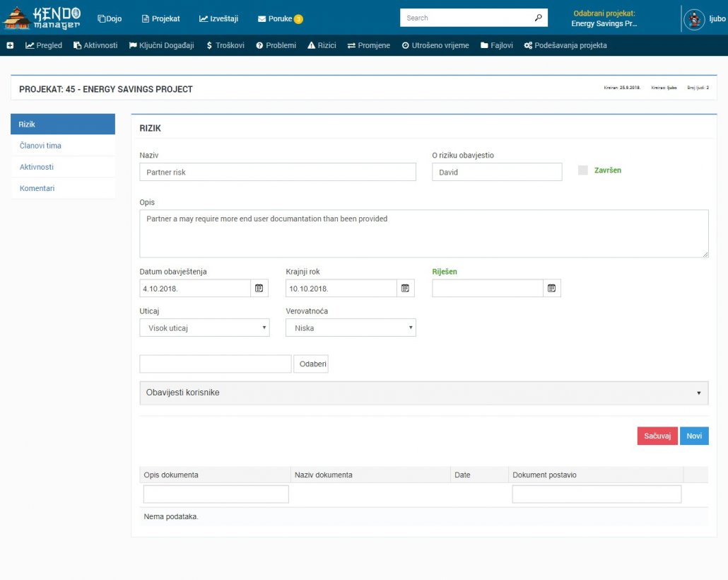Click the Odaberi file button
Viewport: 728px width, 580px height.
coord(311,364)
